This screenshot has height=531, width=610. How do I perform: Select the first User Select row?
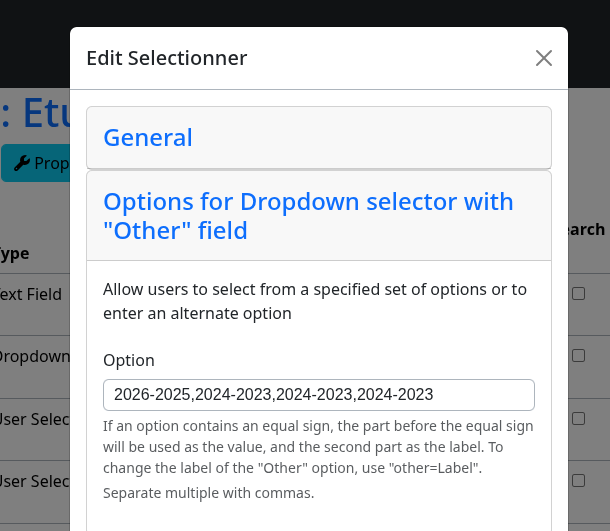(35, 419)
